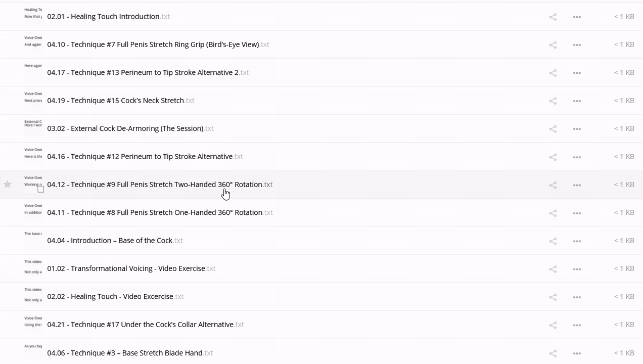The width and height of the screenshot is (643, 364).
Task: Share the Transformational Voicing Video Exercise file
Action: [553, 269]
